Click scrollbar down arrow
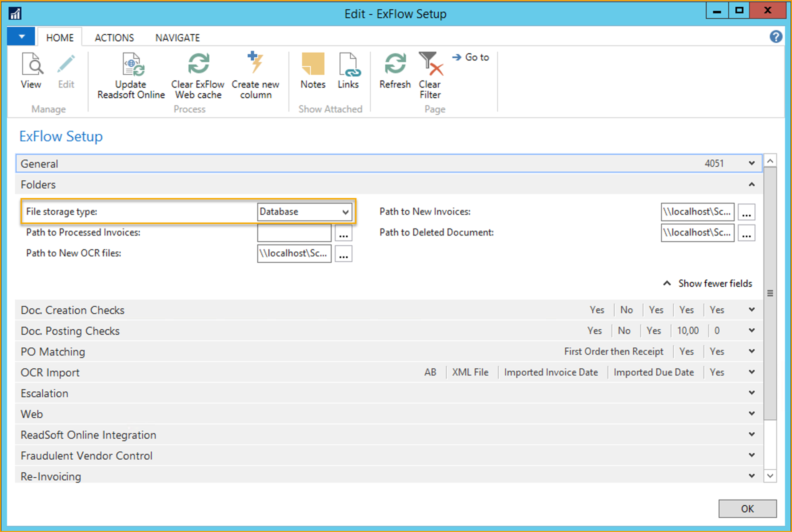792x532 pixels. click(770, 476)
